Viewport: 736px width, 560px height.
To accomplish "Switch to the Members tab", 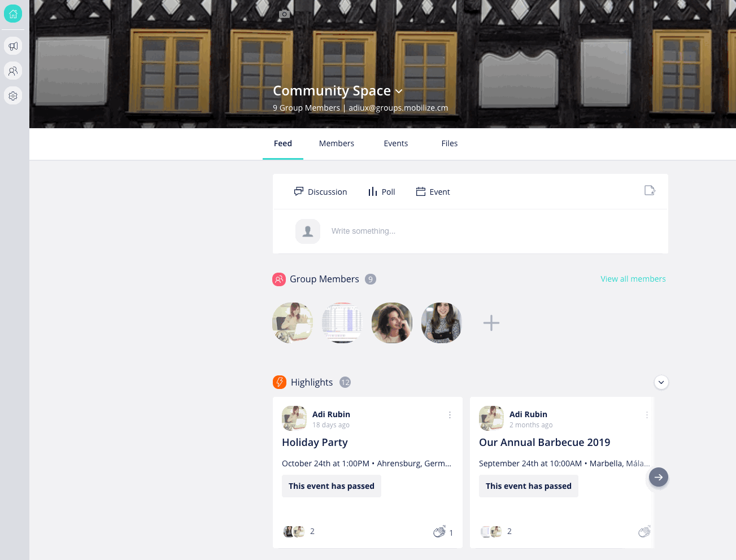I will pyautogui.click(x=337, y=143).
